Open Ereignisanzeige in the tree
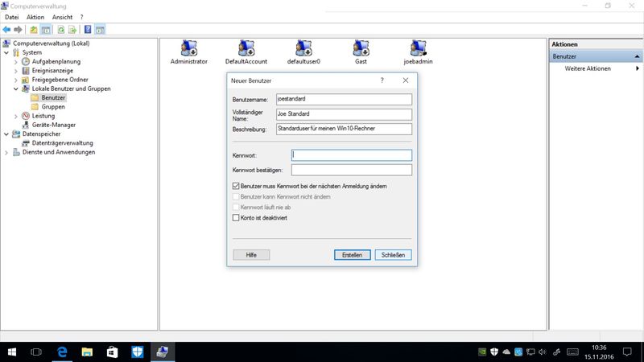 click(52, 71)
